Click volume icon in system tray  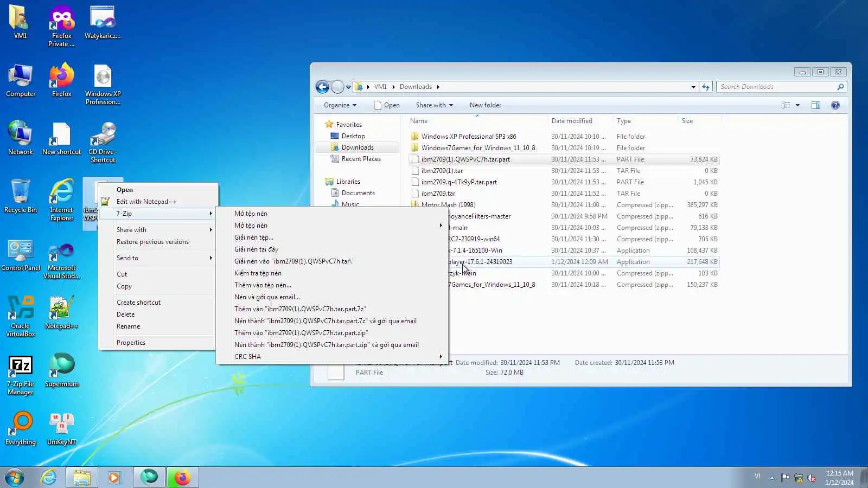(x=812, y=478)
